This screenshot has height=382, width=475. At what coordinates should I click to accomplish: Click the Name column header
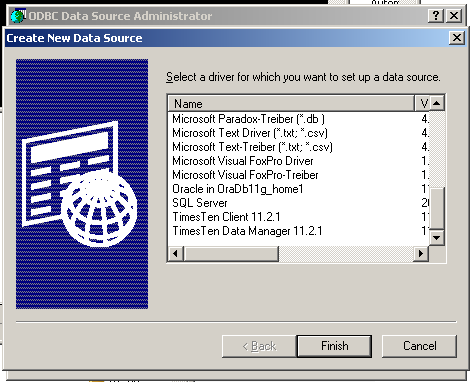tap(291, 104)
